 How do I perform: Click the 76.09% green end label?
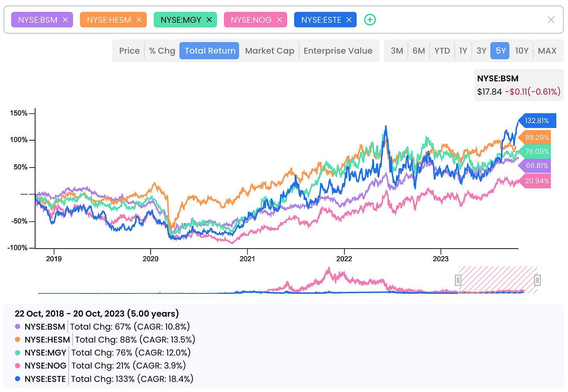pyautogui.click(x=535, y=152)
